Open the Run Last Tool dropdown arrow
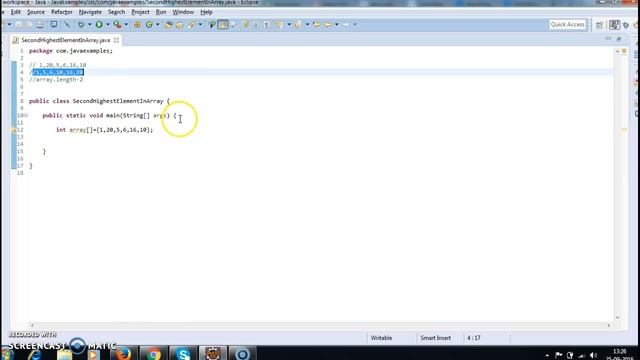 tap(126, 24)
